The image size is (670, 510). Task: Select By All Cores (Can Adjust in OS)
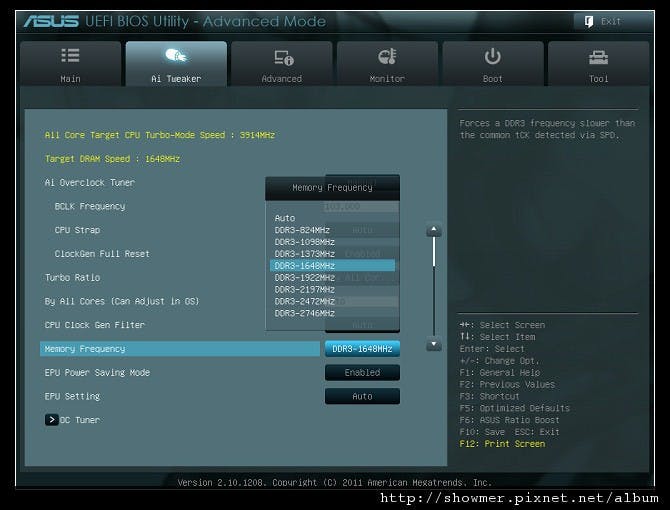click(122, 302)
